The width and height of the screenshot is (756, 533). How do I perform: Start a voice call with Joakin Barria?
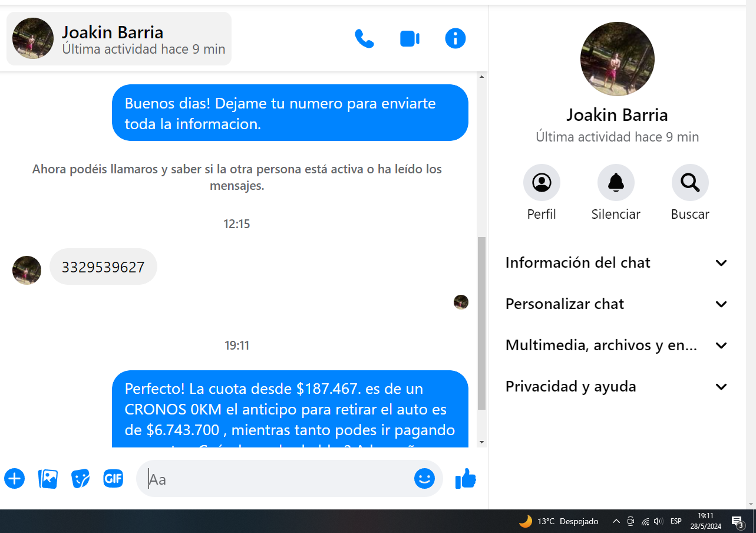pyautogui.click(x=364, y=39)
